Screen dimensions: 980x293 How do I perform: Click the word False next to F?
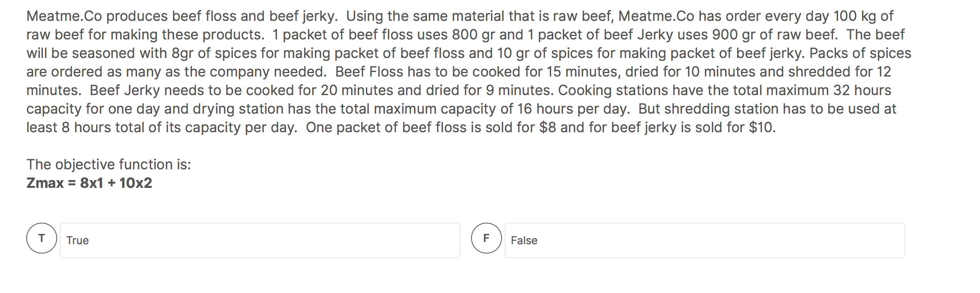pyautogui.click(x=524, y=241)
